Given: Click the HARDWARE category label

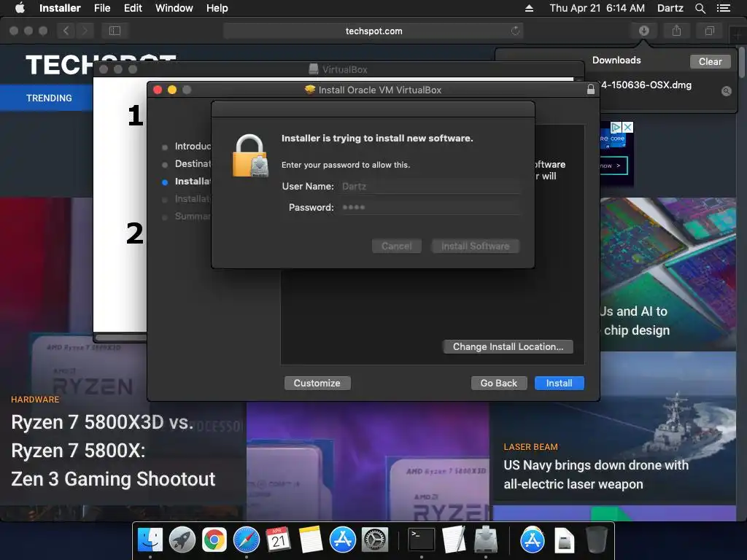Looking at the screenshot, I should (35, 400).
